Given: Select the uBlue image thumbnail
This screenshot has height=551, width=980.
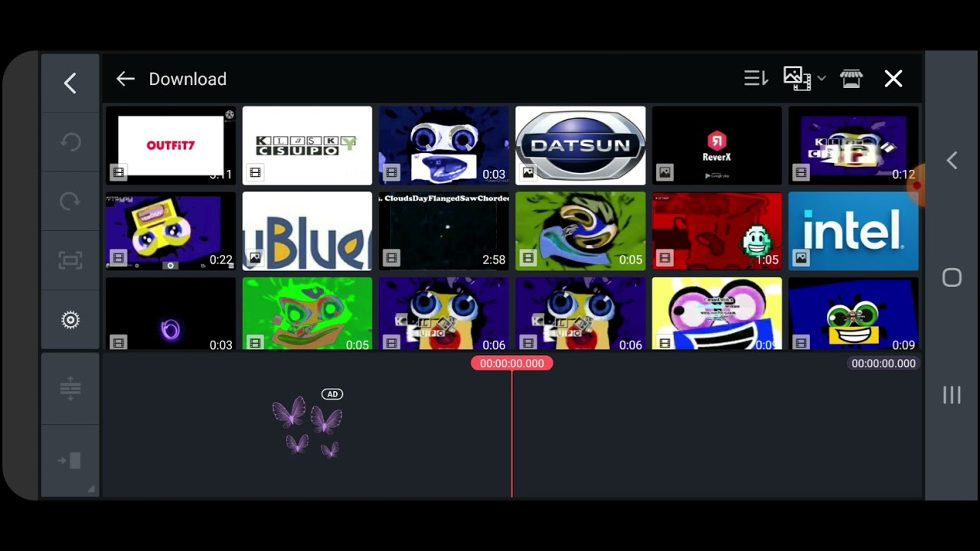Looking at the screenshot, I should coord(307,231).
